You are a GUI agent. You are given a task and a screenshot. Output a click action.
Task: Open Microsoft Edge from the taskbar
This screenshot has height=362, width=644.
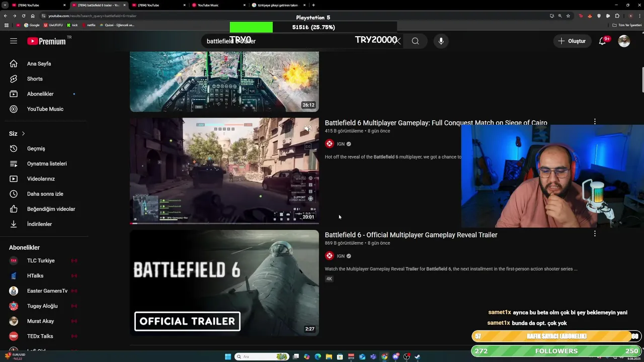click(x=318, y=357)
